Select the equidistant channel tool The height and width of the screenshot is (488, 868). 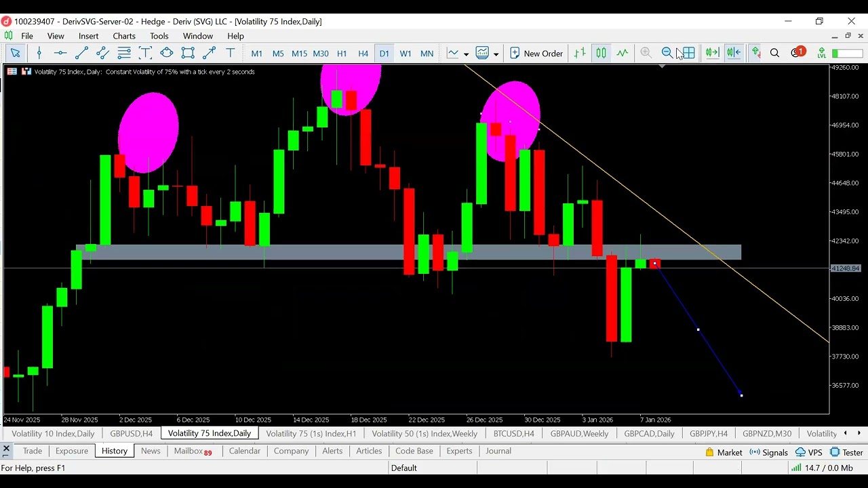point(102,53)
